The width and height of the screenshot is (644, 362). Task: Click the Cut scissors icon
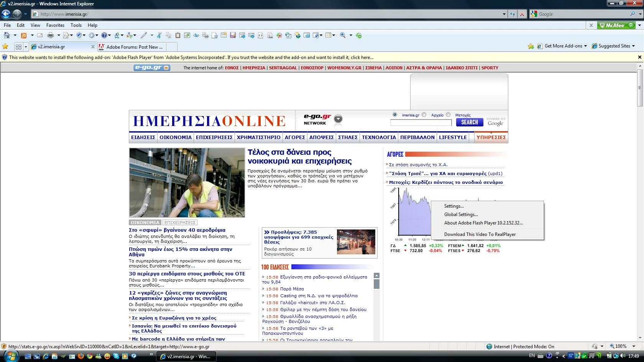point(159,35)
